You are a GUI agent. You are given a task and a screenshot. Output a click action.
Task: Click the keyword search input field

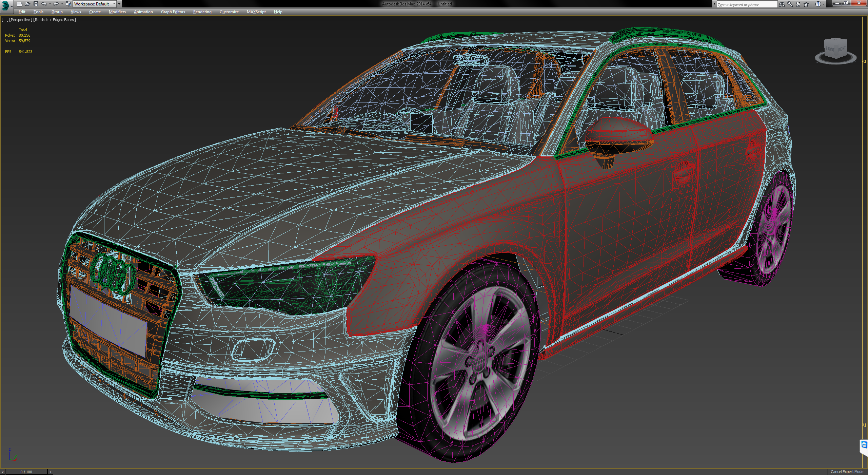pyautogui.click(x=746, y=4)
